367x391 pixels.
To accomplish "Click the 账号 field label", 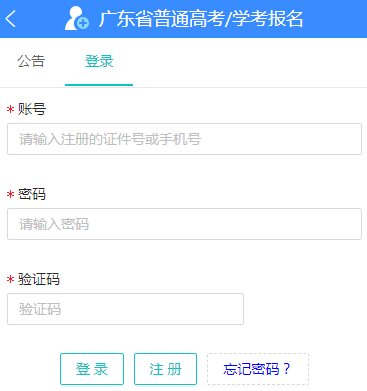I will 32,109.
